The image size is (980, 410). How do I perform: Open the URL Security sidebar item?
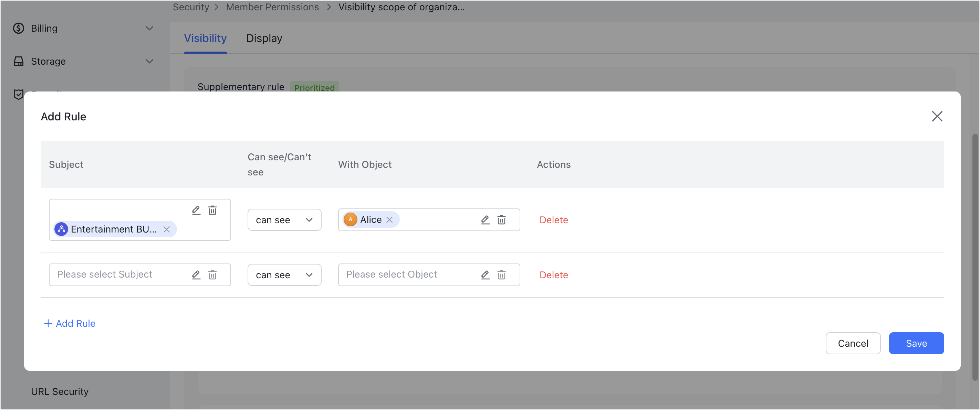click(x=60, y=391)
